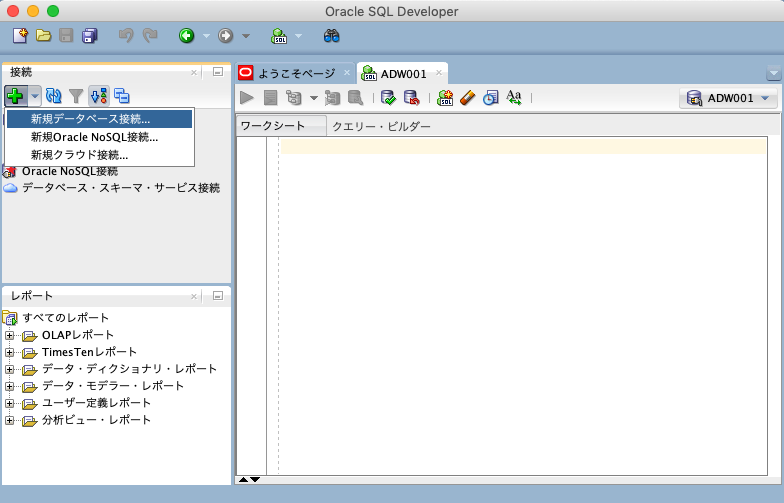The width and height of the screenshot is (784, 503).
Task: Switch to the ようこそページ tab
Action: pos(294,73)
